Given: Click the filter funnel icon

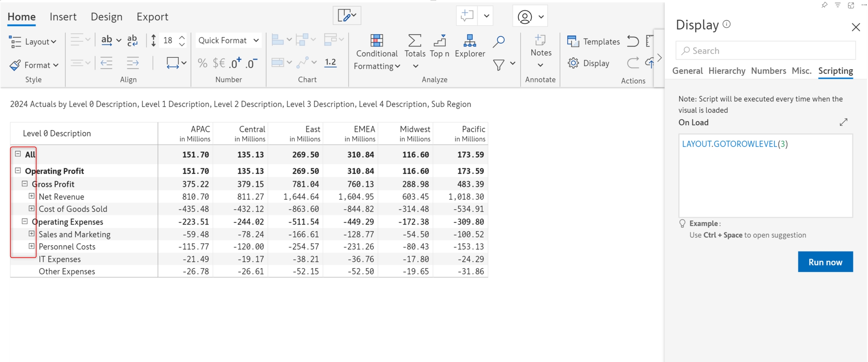Looking at the screenshot, I should pos(499,65).
